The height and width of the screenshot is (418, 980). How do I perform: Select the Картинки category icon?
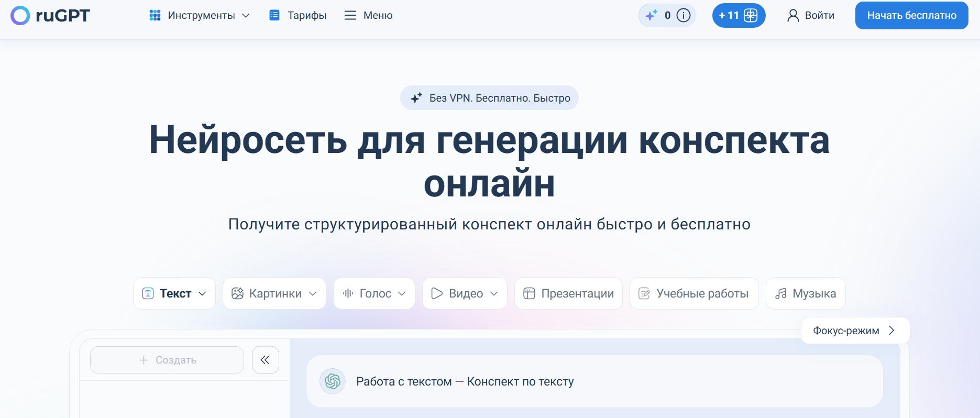pyautogui.click(x=237, y=293)
